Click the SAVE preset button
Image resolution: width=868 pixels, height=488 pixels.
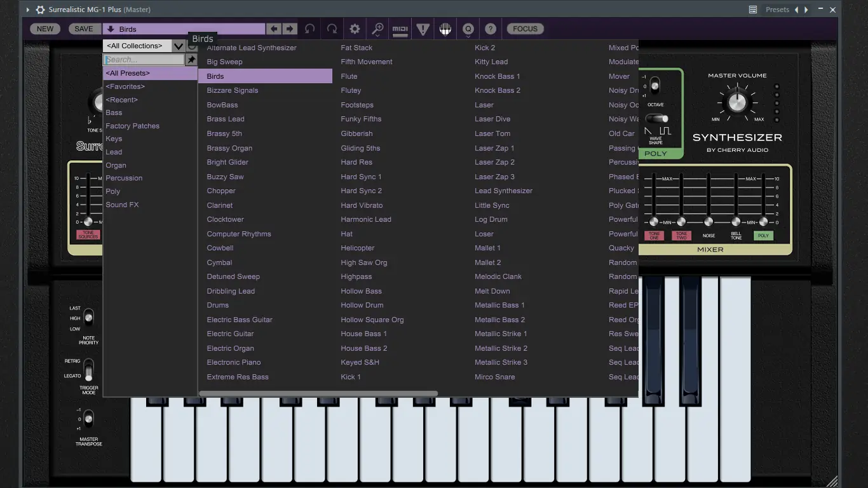84,29
